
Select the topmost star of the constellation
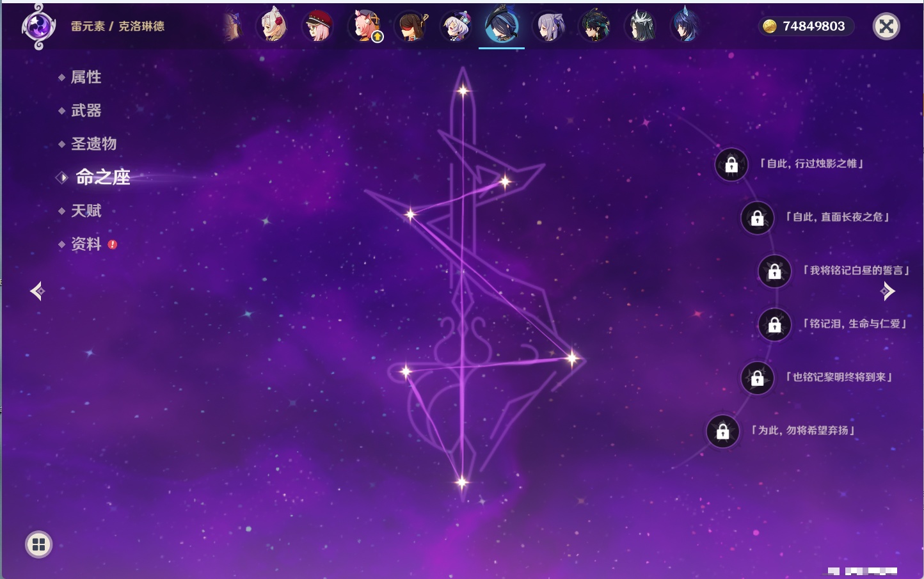point(463,91)
